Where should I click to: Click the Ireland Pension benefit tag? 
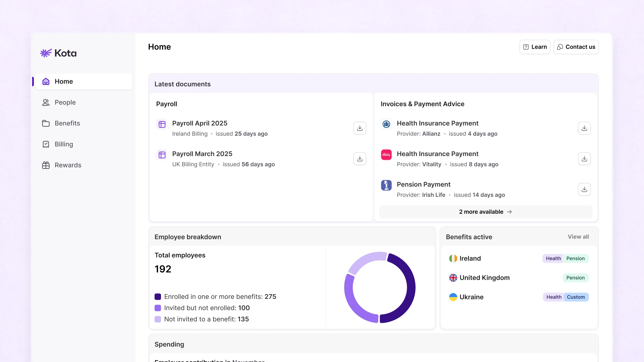coord(575,258)
